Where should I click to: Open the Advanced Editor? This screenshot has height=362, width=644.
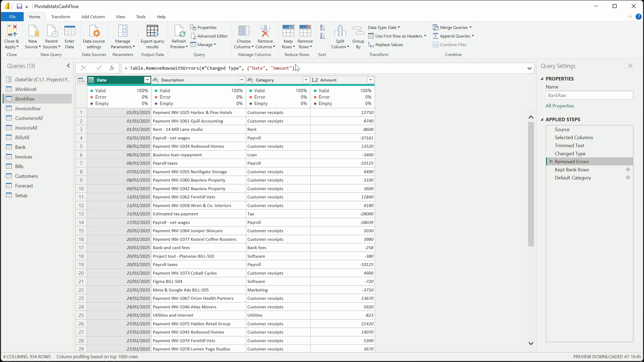(209, 36)
